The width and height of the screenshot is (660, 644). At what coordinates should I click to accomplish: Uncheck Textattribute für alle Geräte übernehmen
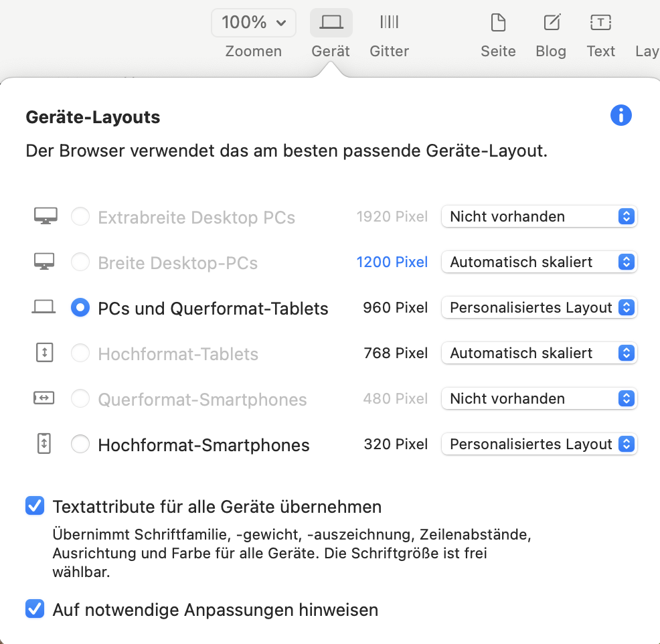pos(35,506)
